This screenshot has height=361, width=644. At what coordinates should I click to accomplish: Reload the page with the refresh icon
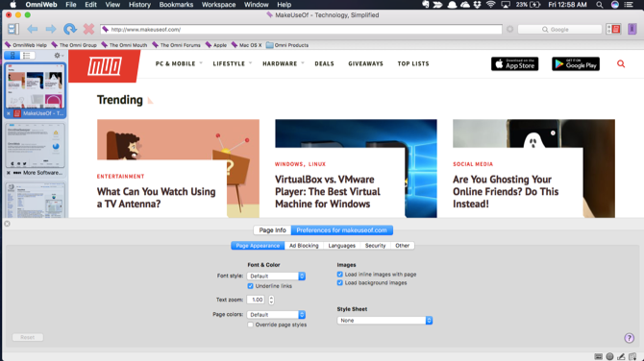click(x=70, y=29)
